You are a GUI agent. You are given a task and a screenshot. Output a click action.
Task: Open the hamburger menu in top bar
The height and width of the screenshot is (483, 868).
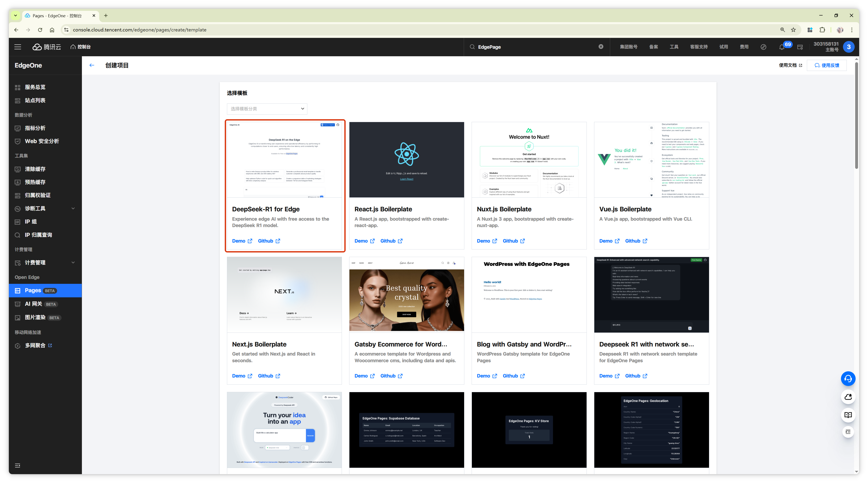[17, 47]
